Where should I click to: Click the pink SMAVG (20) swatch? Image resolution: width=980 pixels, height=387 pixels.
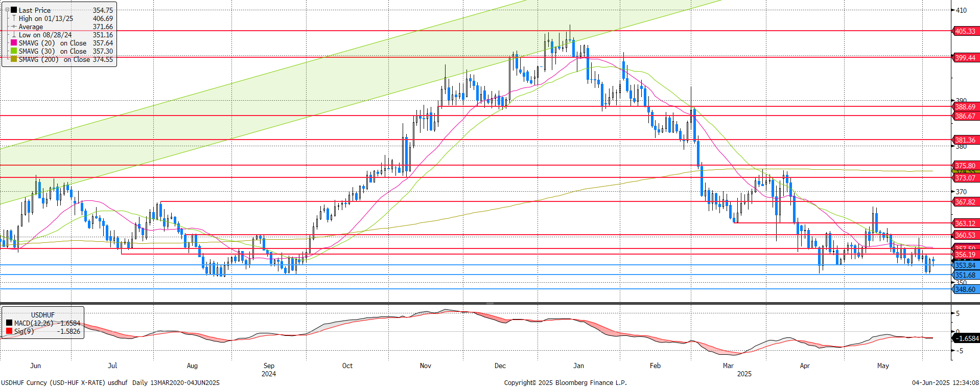pyautogui.click(x=14, y=43)
